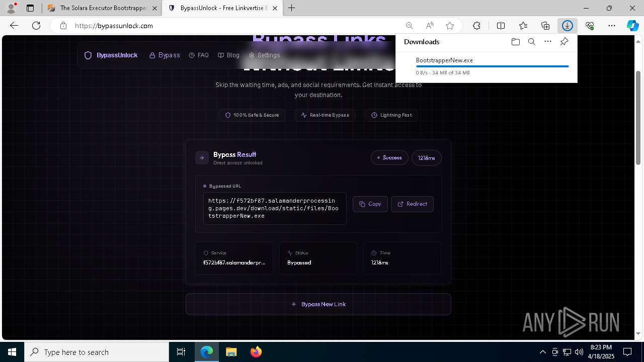Add page to favorites star
Screen dimensions: 644x362
tap(450, 26)
